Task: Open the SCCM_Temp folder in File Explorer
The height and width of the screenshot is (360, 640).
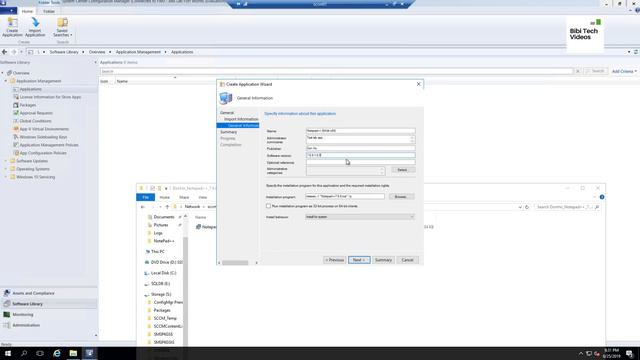Action: 165,318
